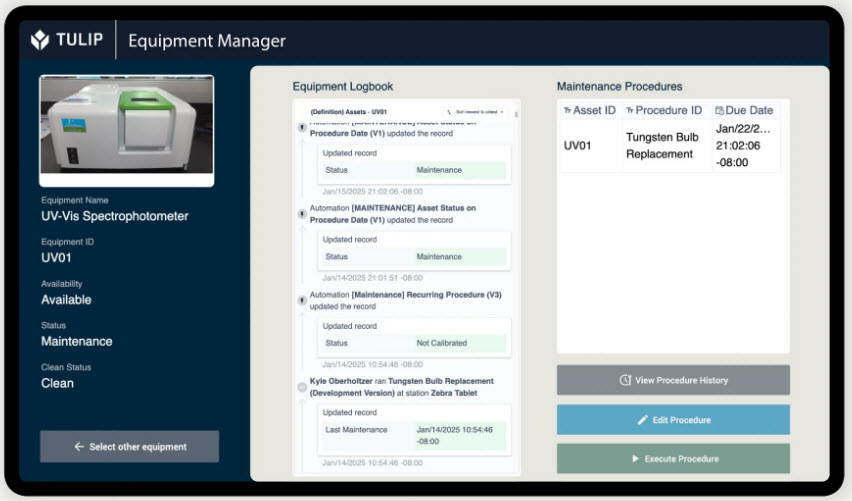Click the calendar icon beside Due Date

(x=720, y=110)
